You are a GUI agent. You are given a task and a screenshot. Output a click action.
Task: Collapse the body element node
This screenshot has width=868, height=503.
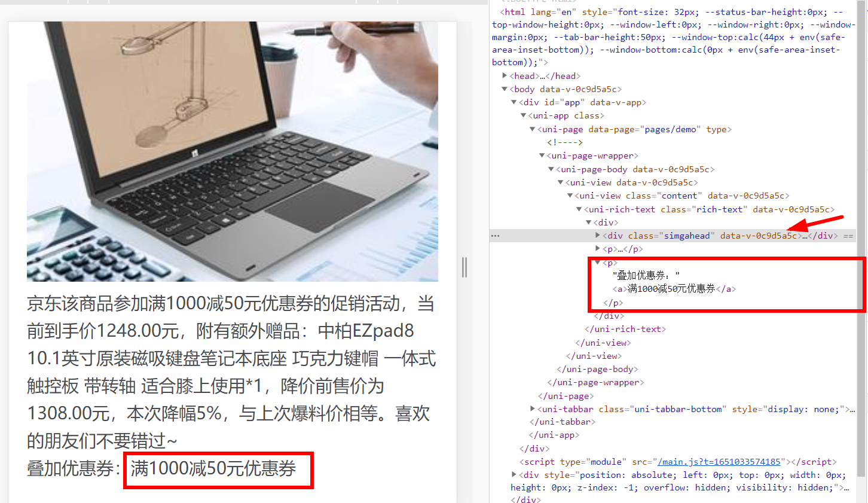[505, 89]
